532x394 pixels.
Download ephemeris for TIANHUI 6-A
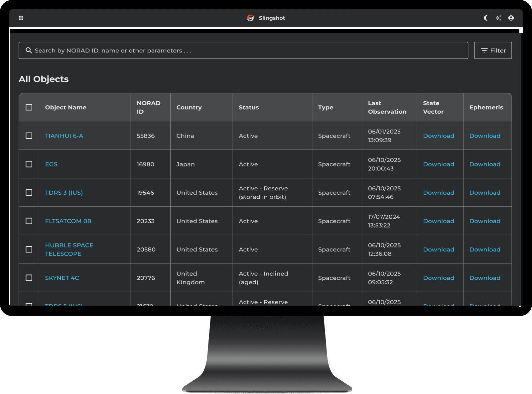[485, 136]
